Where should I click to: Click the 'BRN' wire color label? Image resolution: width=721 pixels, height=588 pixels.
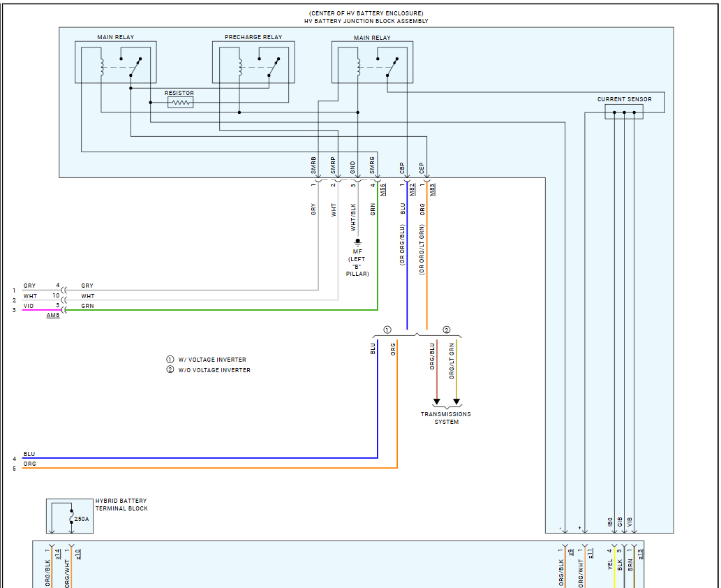pos(630,564)
